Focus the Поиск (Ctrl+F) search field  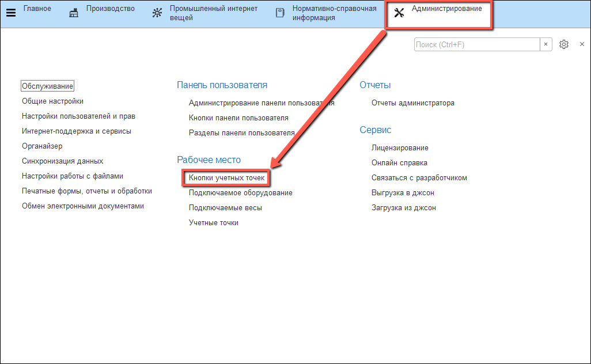click(x=477, y=44)
